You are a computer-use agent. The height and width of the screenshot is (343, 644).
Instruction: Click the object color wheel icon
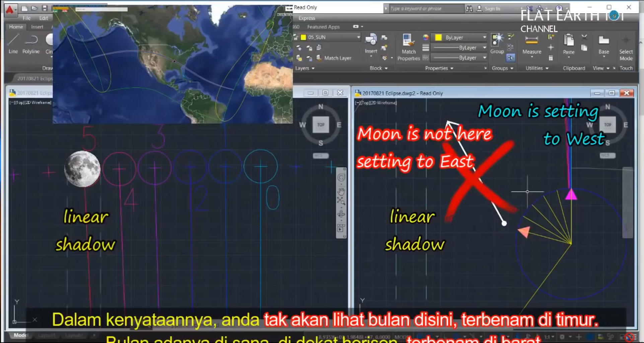coord(425,37)
